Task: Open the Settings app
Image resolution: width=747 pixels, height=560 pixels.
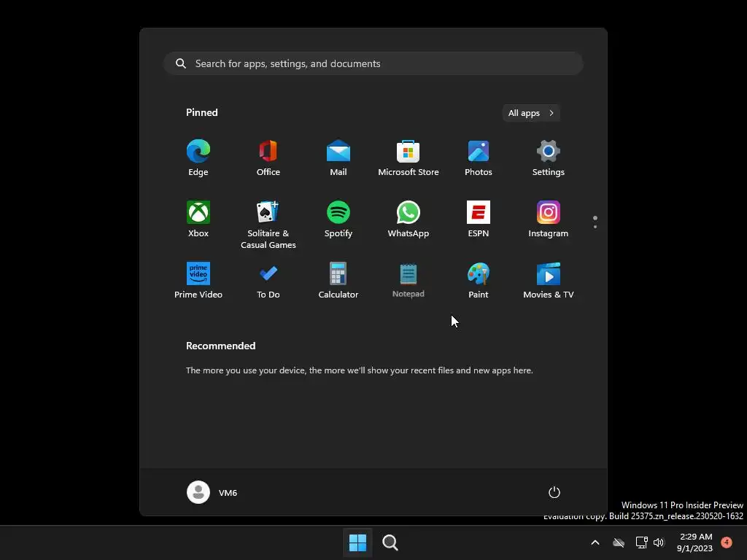Action: coord(549,158)
